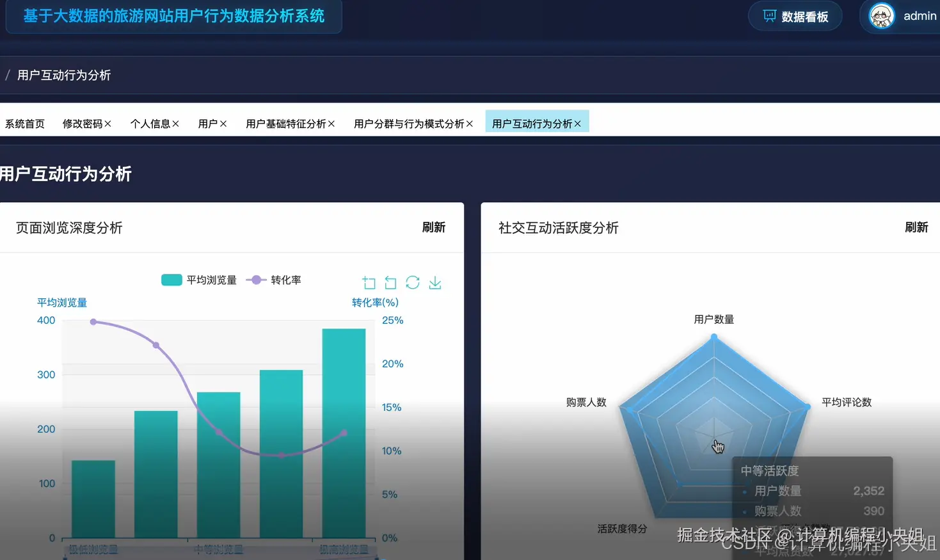Click the zoom restore icon in the chart toolbox
Screen dimensions: 940x560
pyautogui.click(x=390, y=282)
